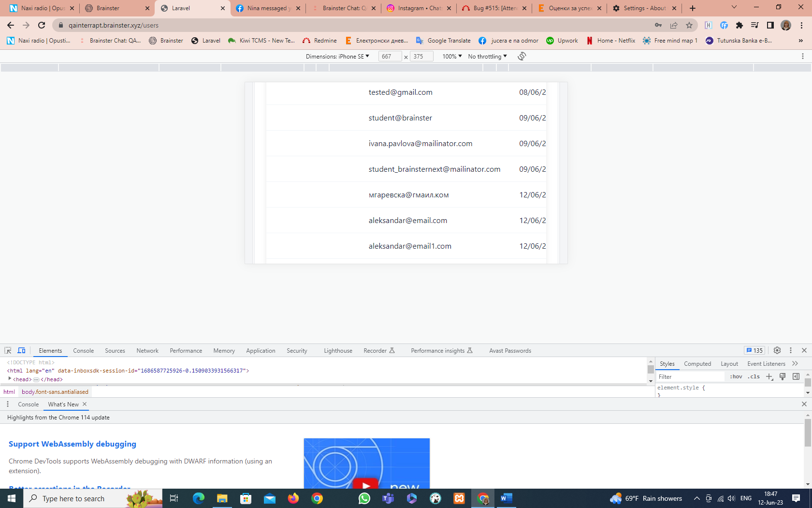Bookmark this page with star icon
This screenshot has width=812, height=508.
pos(689,25)
